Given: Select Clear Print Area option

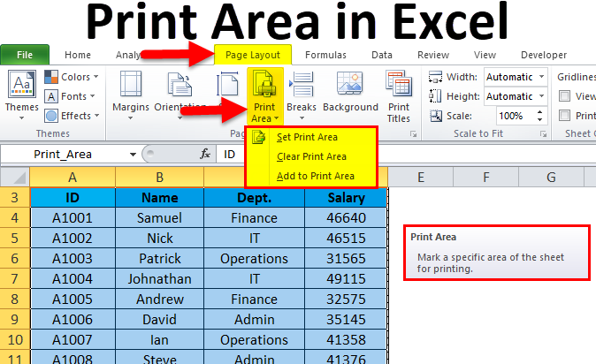Looking at the screenshot, I should click(x=310, y=156).
